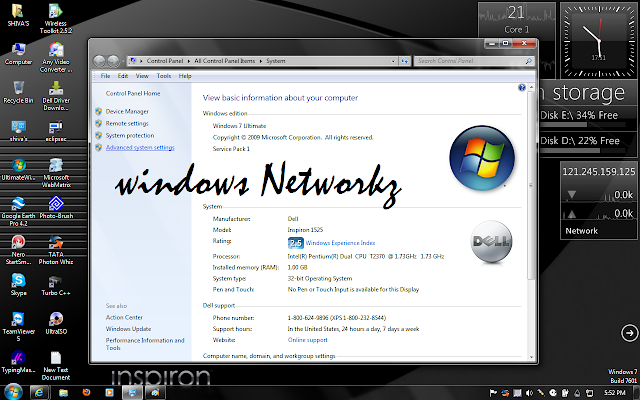Open Windows Media Player taskbar icon

(109, 393)
